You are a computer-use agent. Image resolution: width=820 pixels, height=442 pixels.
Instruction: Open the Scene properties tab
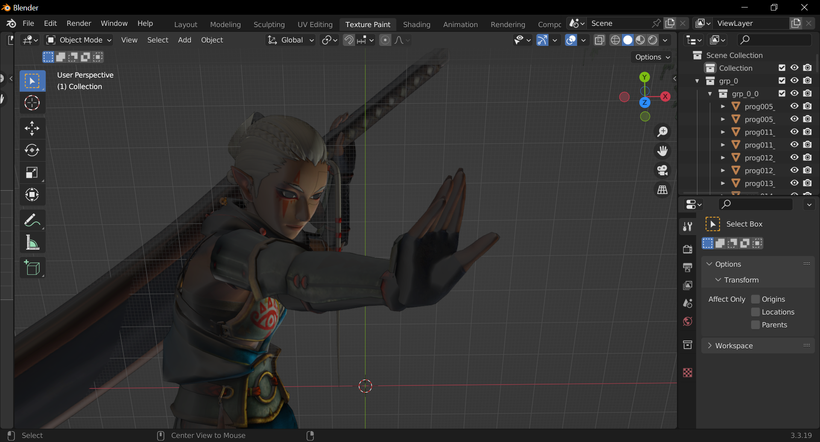coord(687,303)
